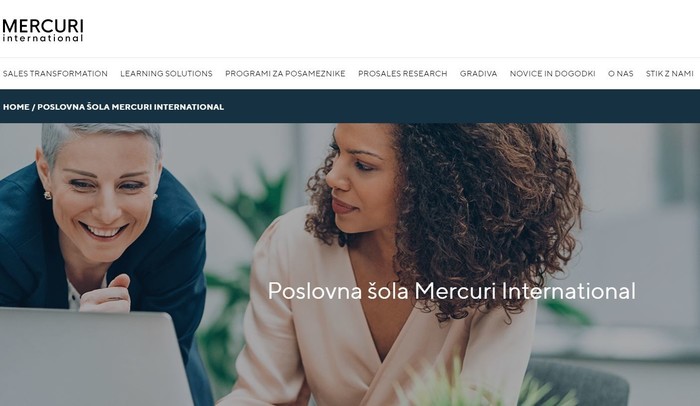Screen dimensions: 700x406
Task: Open the Gradiva navigation item
Action: click(x=479, y=74)
